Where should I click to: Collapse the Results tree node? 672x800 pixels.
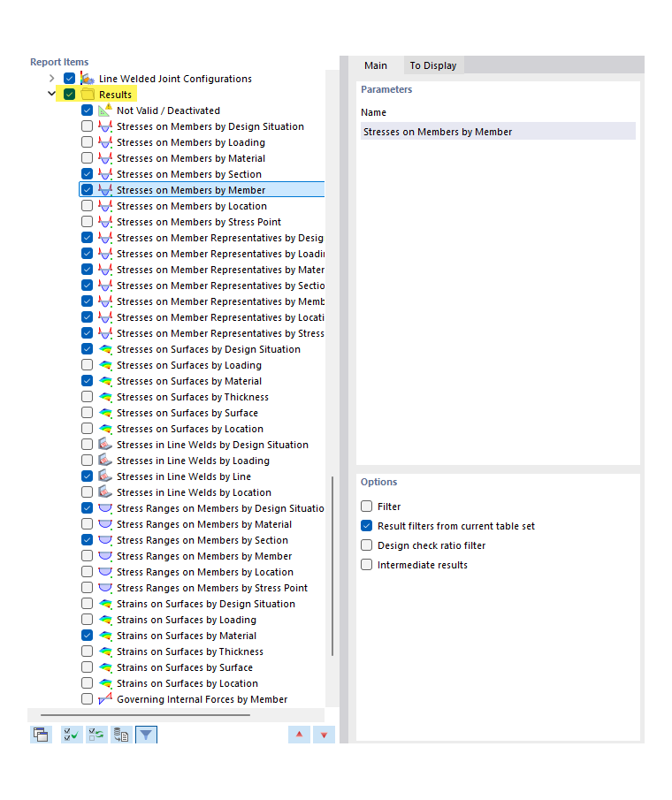(x=51, y=94)
